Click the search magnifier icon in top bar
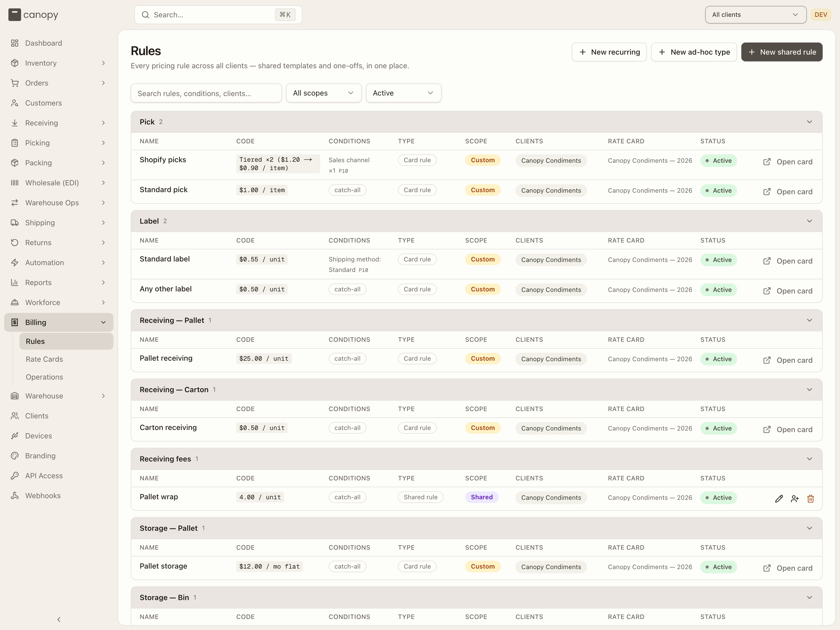Viewport: 840px width, 630px height. tap(145, 15)
